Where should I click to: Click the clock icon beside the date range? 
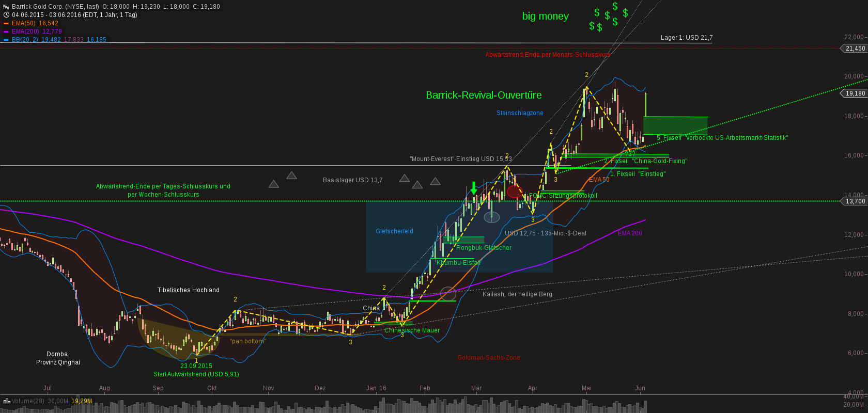coord(6,15)
